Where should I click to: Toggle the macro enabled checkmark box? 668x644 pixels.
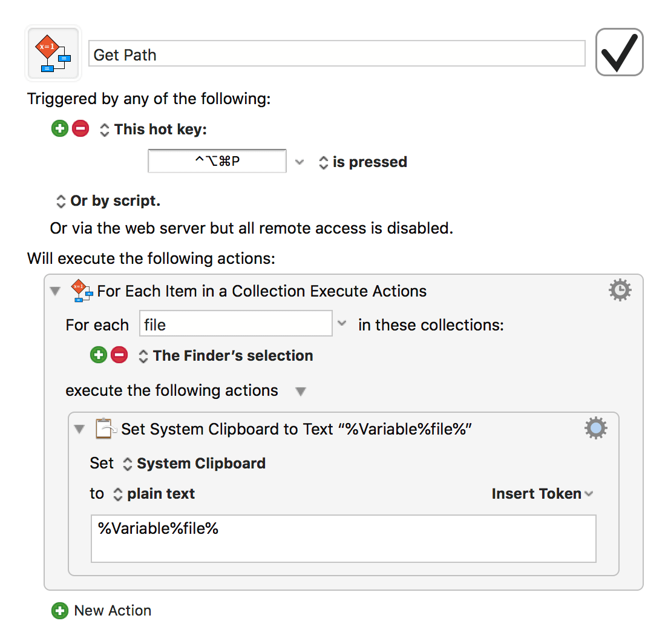point(619,52)
